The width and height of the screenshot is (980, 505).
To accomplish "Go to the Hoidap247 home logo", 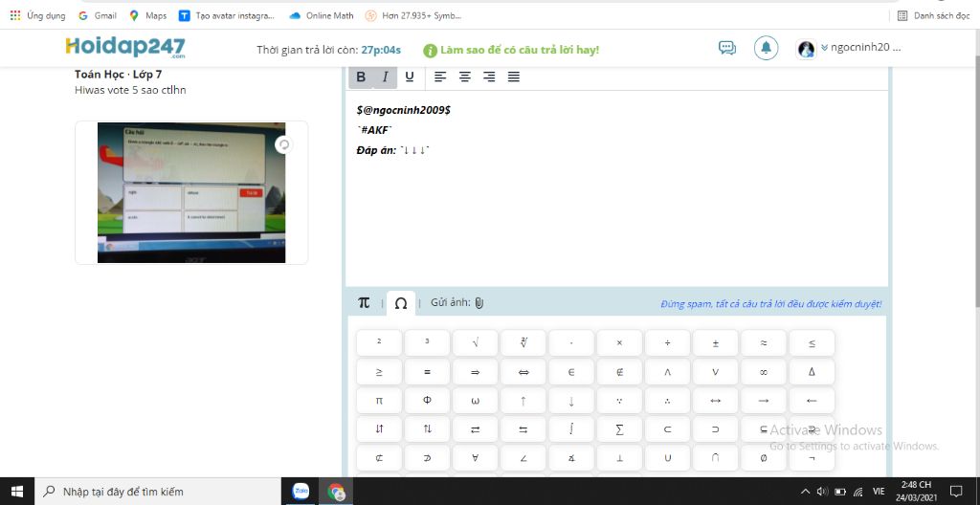I will pyautogui.click(x=125, y=48).
